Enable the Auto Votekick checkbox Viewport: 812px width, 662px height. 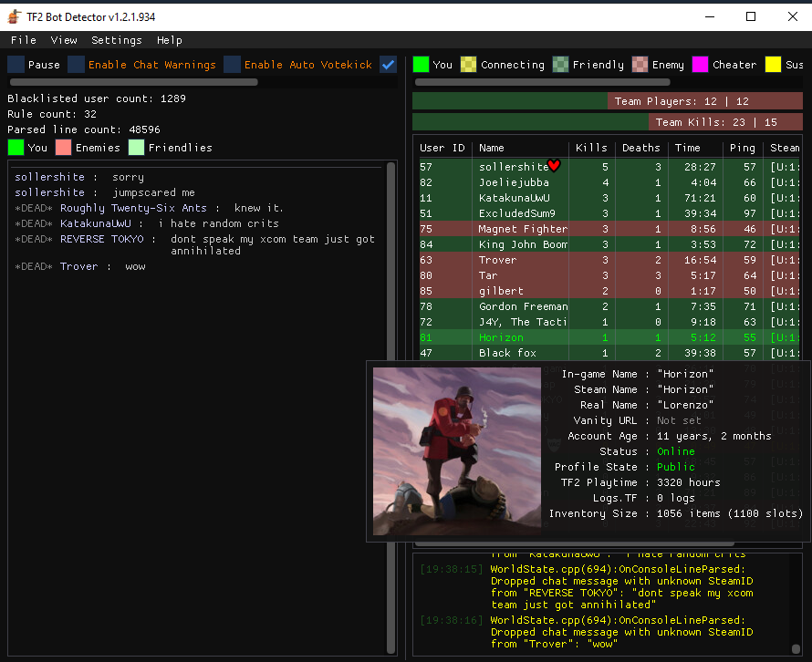(232, 65)
